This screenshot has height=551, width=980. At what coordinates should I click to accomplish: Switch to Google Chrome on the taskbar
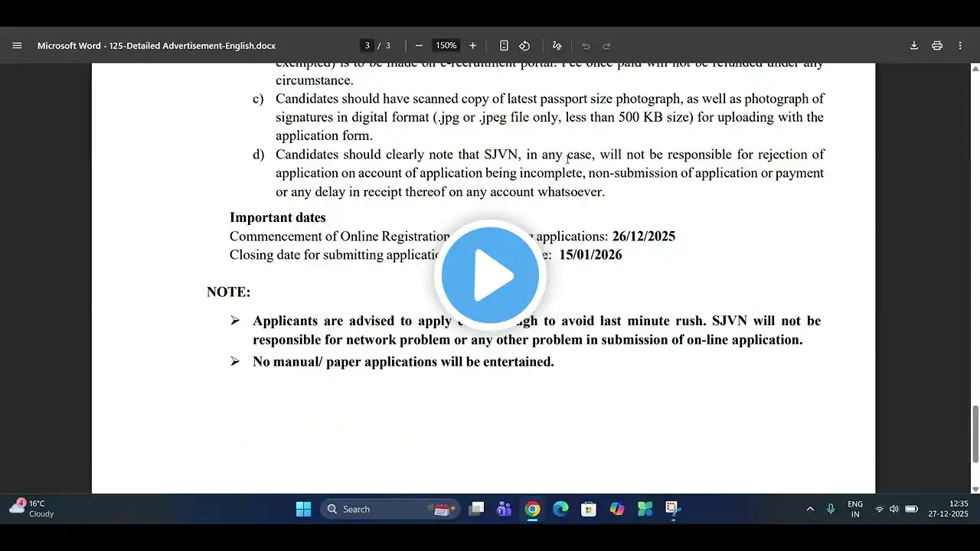pyautogui.click(x=532, y=509)
